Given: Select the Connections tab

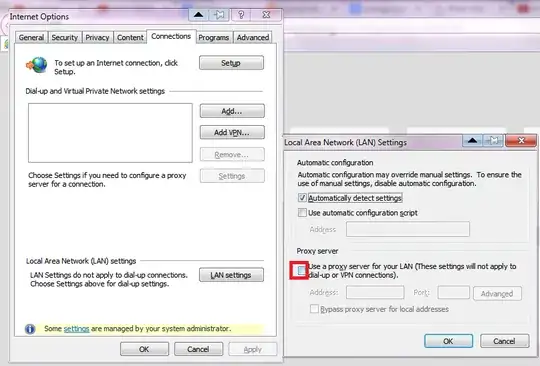Looking at the screenshot, I should click(x=171, y=36).
